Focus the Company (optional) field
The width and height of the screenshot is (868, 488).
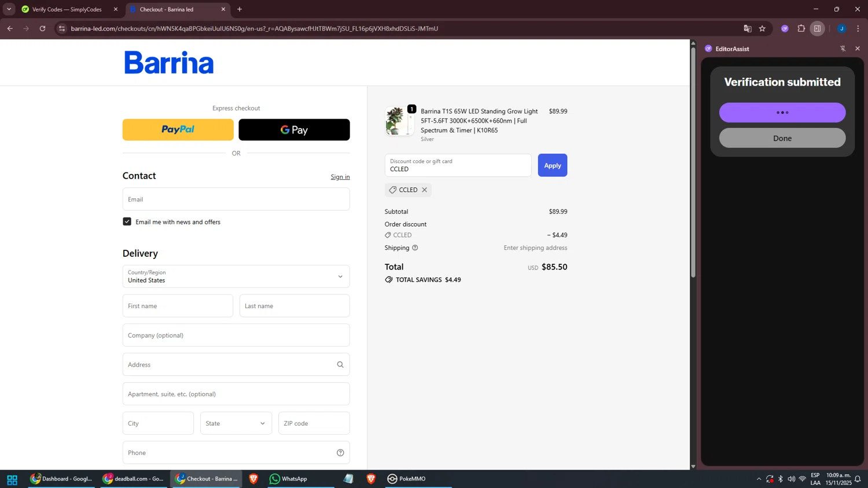coord(236,335)
